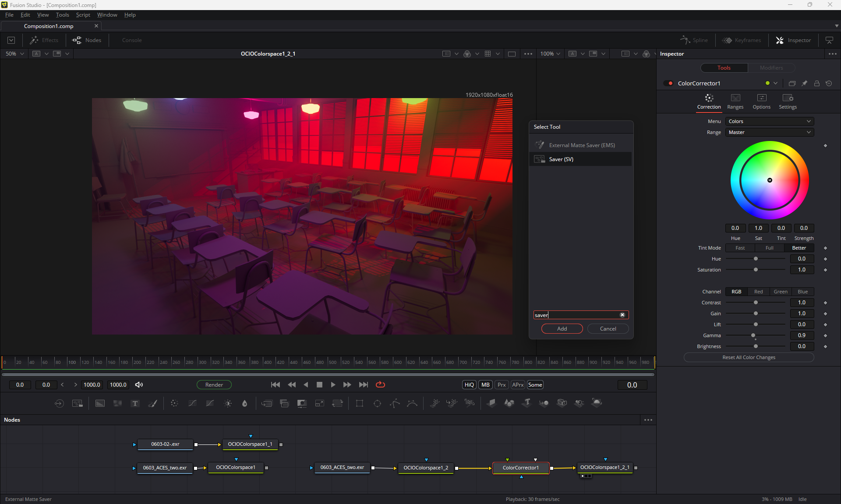Image resolution: width=841 pixels, height=504 pixels.
Task: Adjust the Gamma slider handle
Action: pos(753,335)
